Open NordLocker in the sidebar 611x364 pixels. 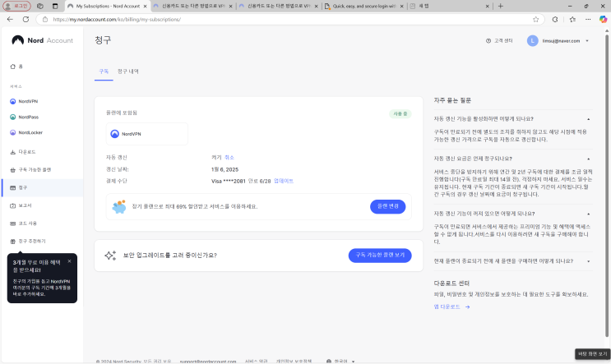click(x=26, y=132)
